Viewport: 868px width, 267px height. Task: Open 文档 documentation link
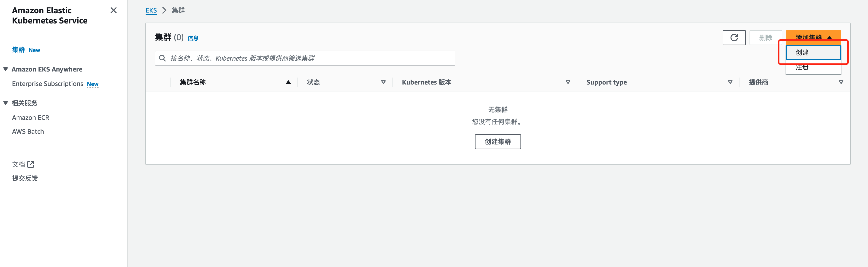[x=19, y=164]
